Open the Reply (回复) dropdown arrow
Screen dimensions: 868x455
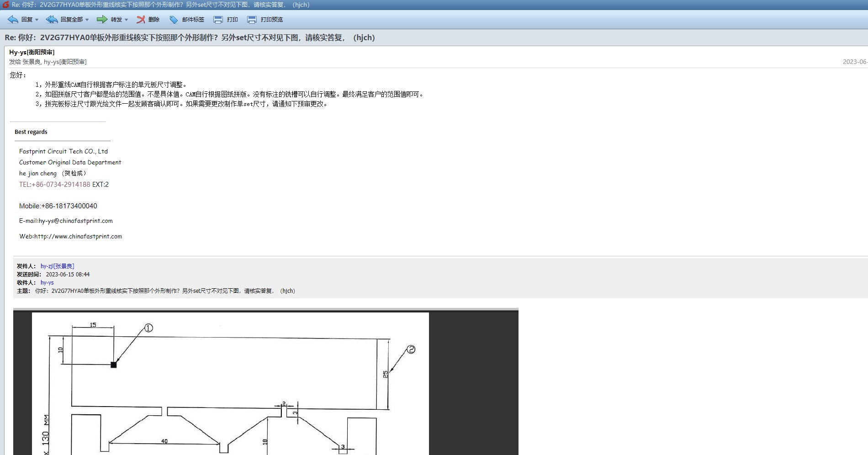[x=37, y=20]
